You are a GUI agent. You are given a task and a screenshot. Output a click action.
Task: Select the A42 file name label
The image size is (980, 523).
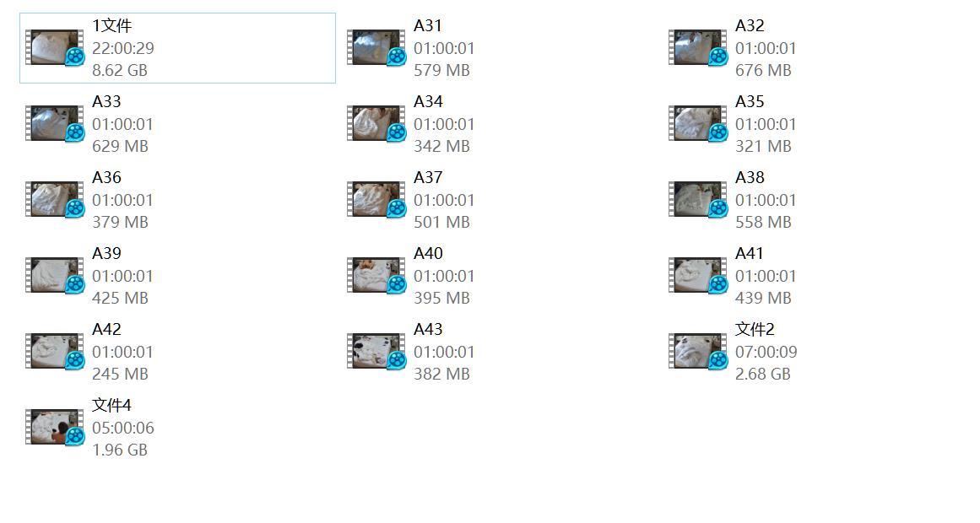tap(107, 329)
